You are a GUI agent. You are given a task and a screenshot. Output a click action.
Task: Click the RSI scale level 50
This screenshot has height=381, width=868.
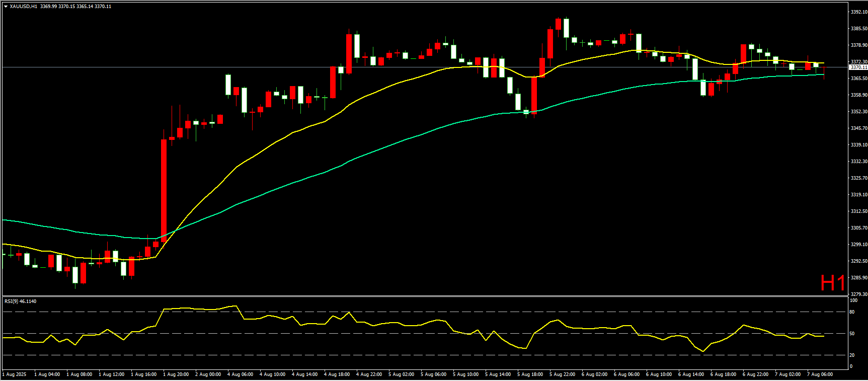pyautogui.click(x=852, y=334)
